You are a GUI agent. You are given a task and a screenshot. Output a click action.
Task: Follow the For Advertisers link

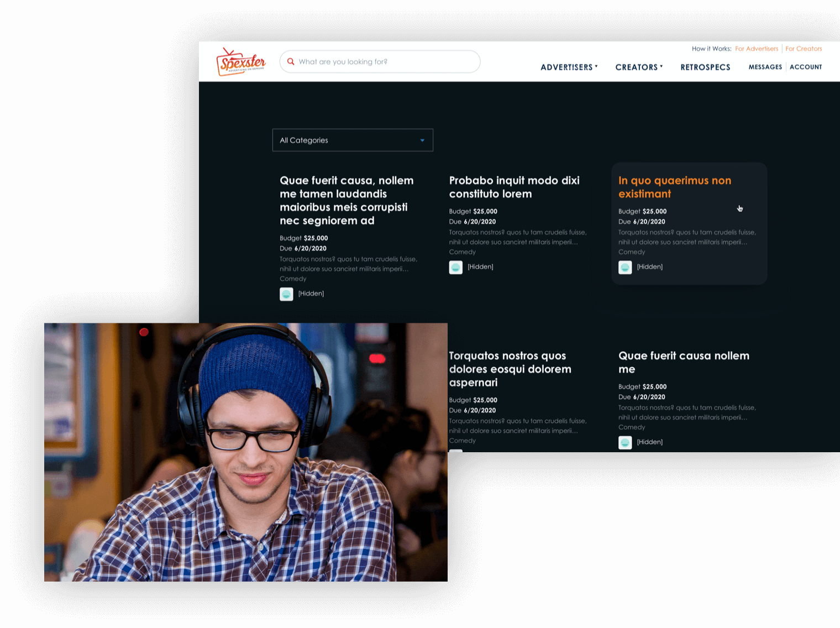pyautogui.click(x=757, y=49)
